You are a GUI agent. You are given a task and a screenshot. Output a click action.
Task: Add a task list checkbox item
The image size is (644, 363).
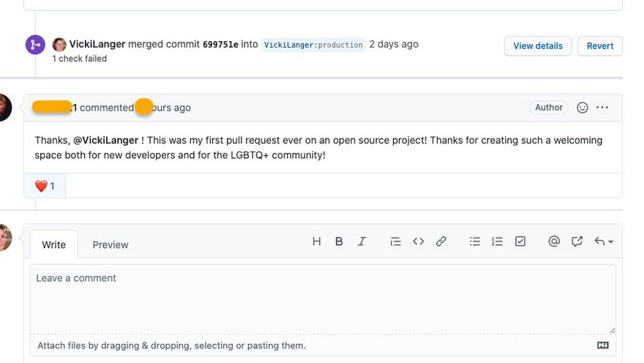click(520, 242)
